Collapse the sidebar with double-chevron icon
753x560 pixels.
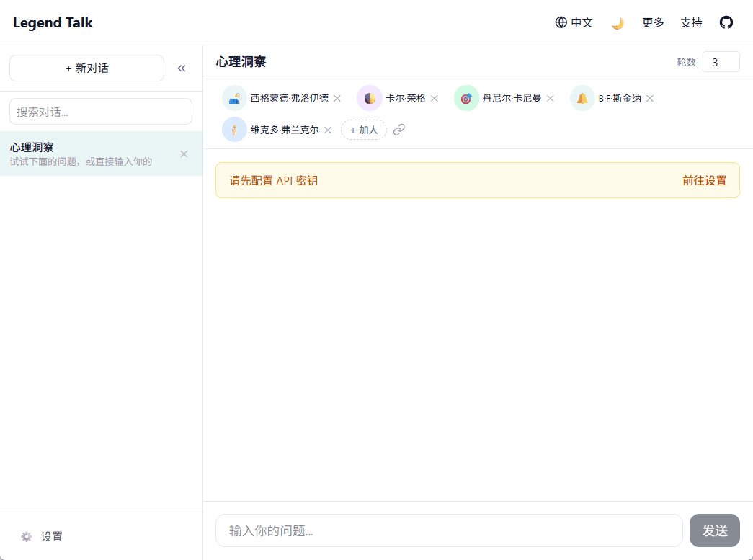click(182, 68)
